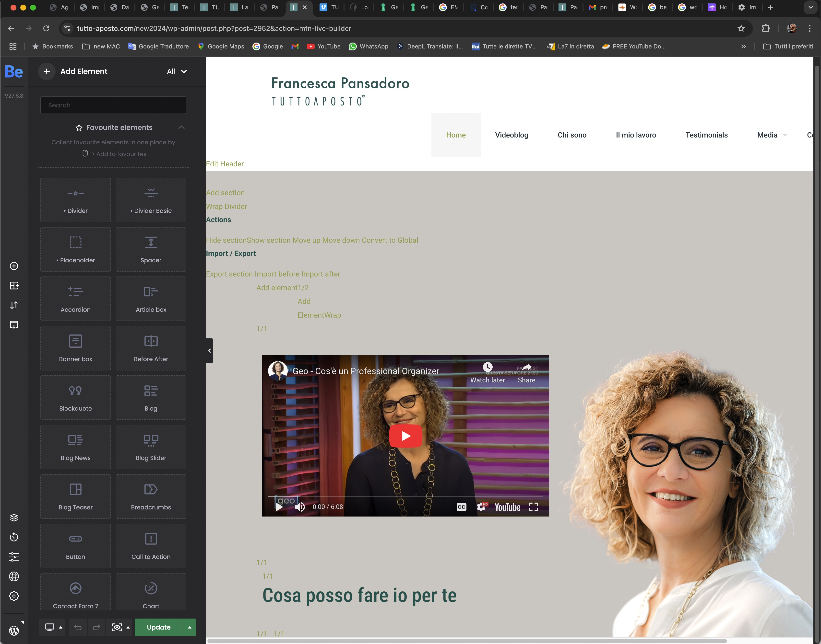Viewport: 821px width, 644px height.
Task: Click the YouTube video progress bar
Action: (405, 496)
